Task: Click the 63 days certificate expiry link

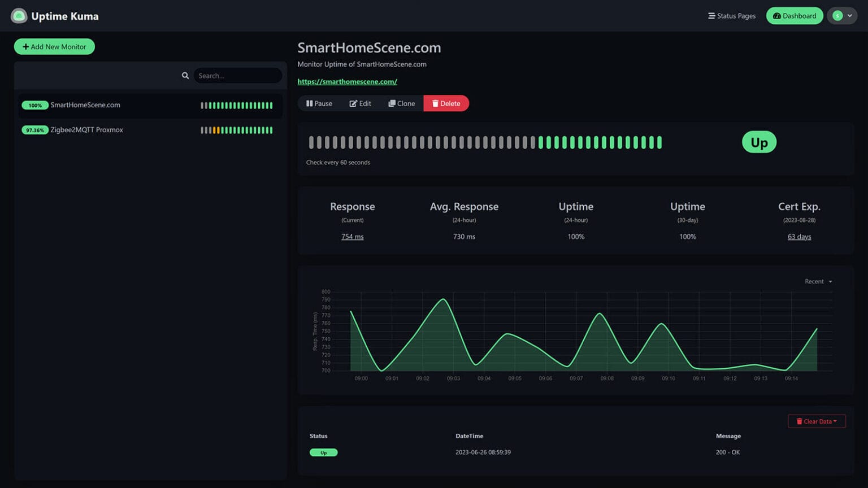Action: pyautogui.click(x=799, y=237)
